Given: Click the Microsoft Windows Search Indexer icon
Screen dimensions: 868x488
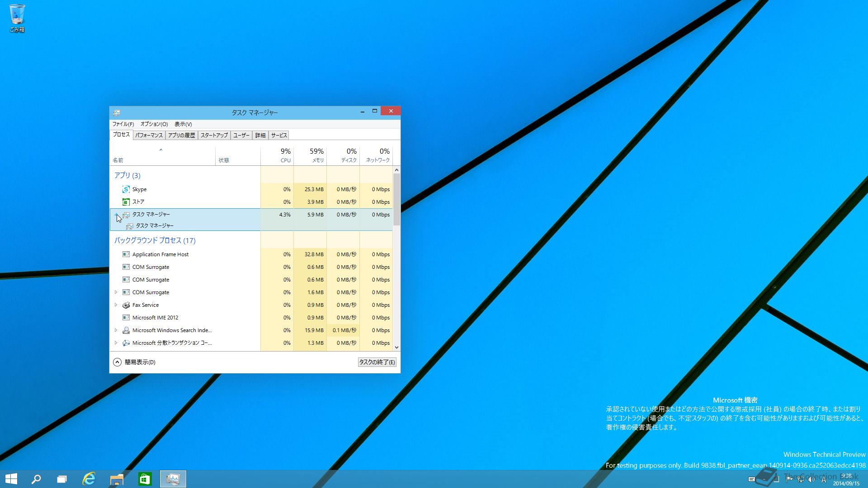Looking at the screenshot, I should click(126, 330).
